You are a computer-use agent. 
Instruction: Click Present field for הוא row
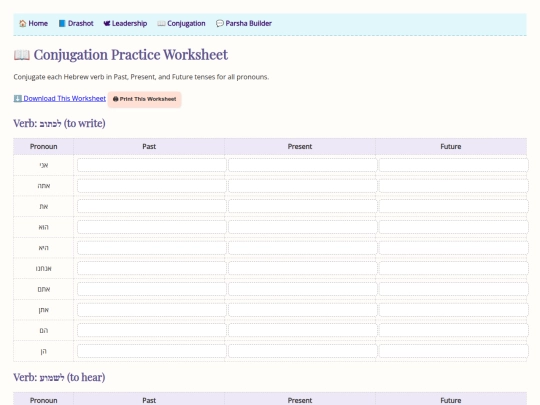(303, 227)
